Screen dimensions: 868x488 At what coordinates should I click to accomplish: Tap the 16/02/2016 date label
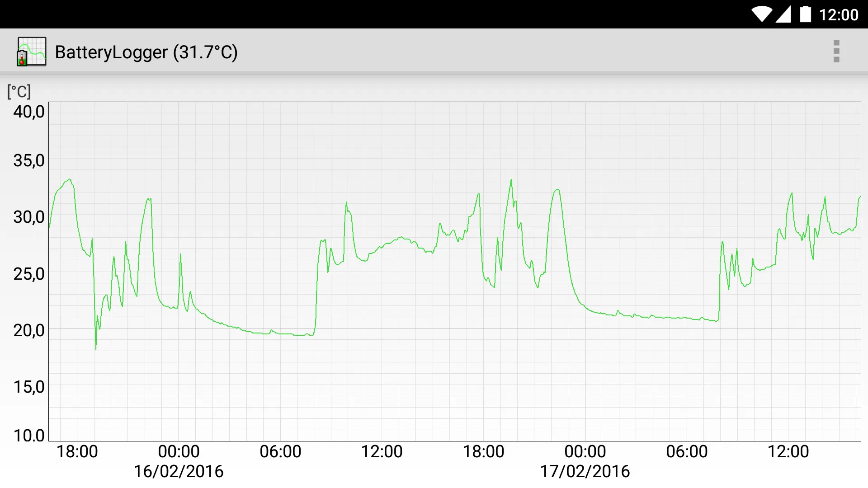(179, 471)
